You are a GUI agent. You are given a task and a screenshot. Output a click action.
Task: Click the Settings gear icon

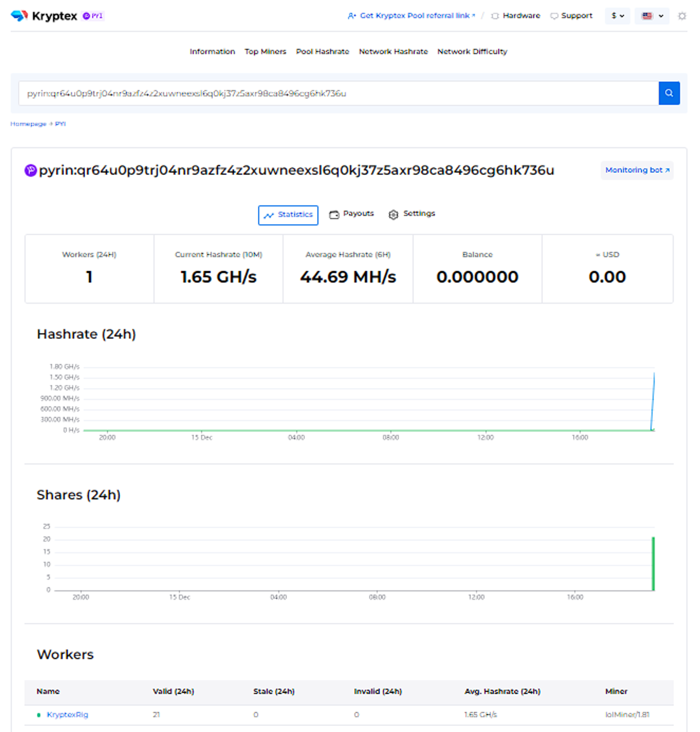coord(392,213)
